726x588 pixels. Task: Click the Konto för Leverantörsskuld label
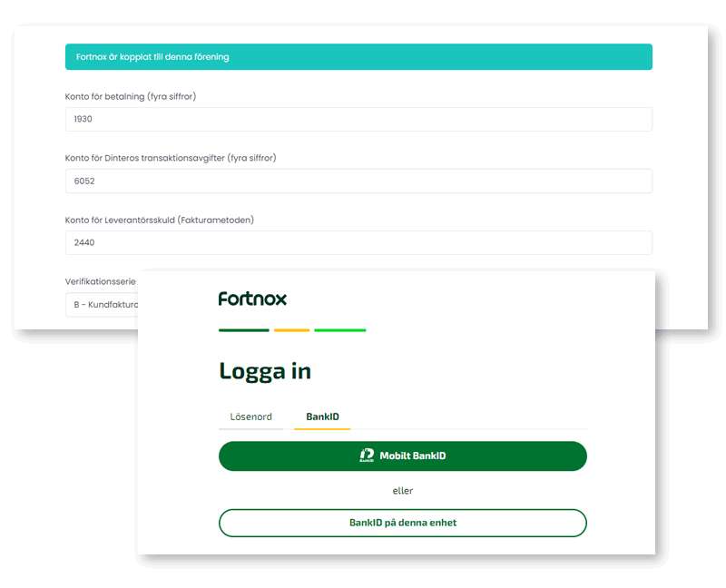[160, 220]
